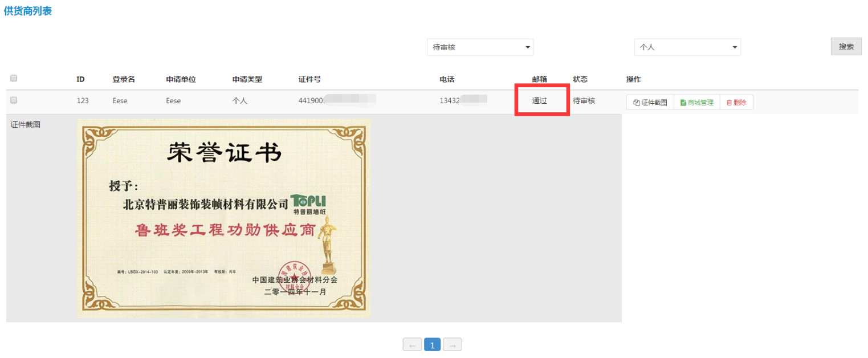Delete supplier Eese with the 删除 button

tap(736, 103)
